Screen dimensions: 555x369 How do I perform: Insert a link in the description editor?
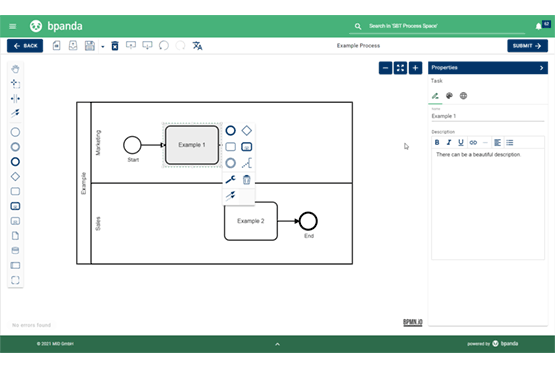point(473,143)
